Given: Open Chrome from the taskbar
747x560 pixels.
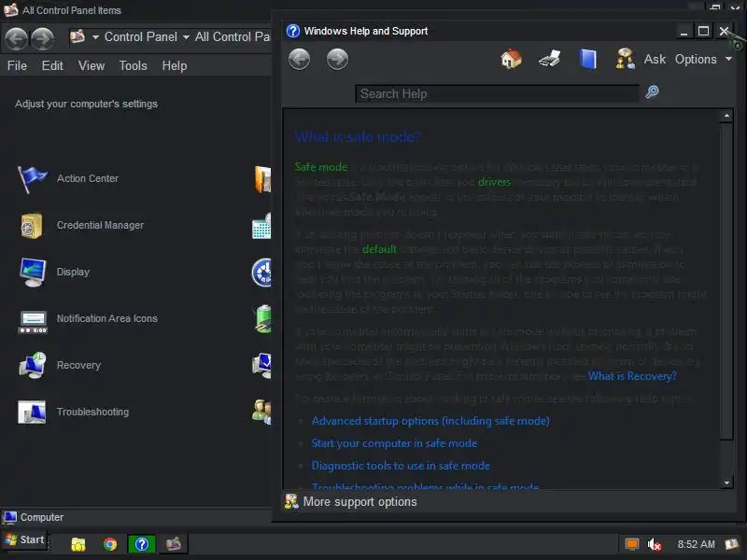Looking at the screenshot, I should pyautogui.click(x=110, y=544).
